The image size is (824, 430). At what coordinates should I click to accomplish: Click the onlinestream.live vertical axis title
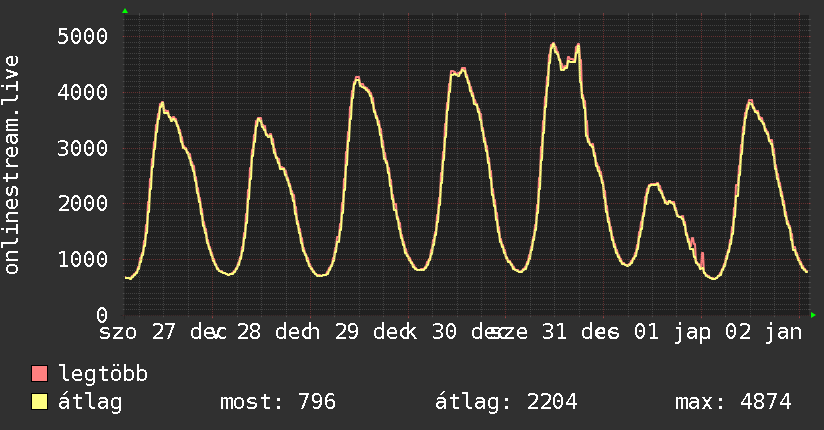click(11, 165)
